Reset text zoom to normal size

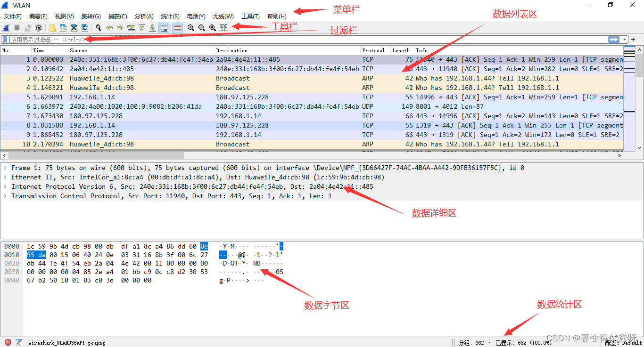(213, 28)
